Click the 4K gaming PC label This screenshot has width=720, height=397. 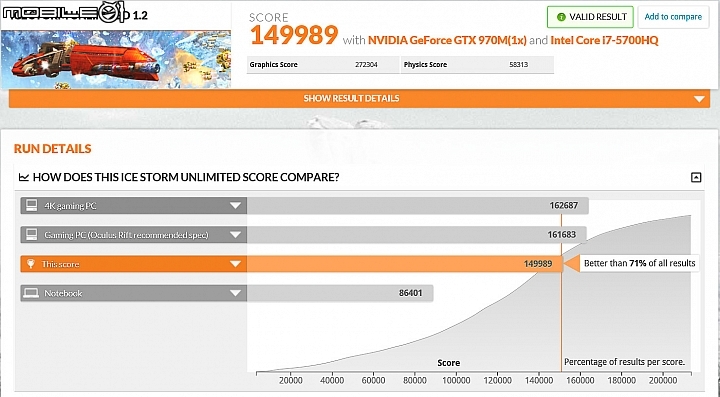[x=70, y=206]
